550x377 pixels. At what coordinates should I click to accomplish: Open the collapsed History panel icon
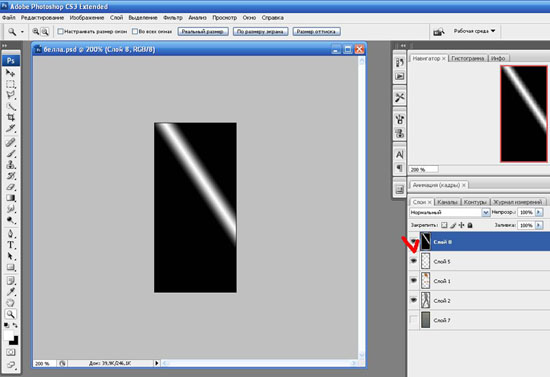(400, 62)
